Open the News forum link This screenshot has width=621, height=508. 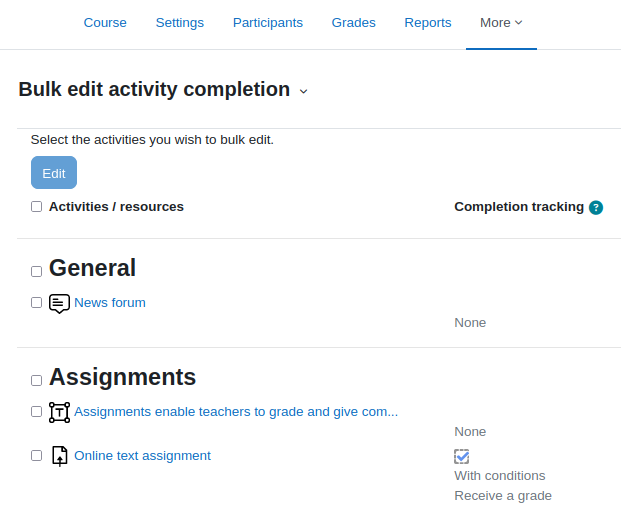click(x=110, y=303)
